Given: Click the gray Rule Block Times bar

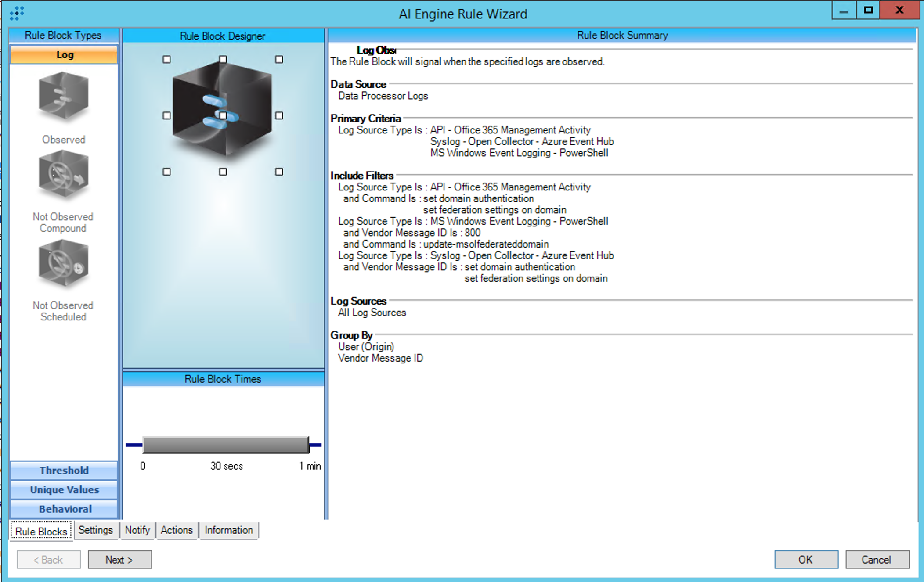Looking at the screenshot, I should click(x=226, y=445).
